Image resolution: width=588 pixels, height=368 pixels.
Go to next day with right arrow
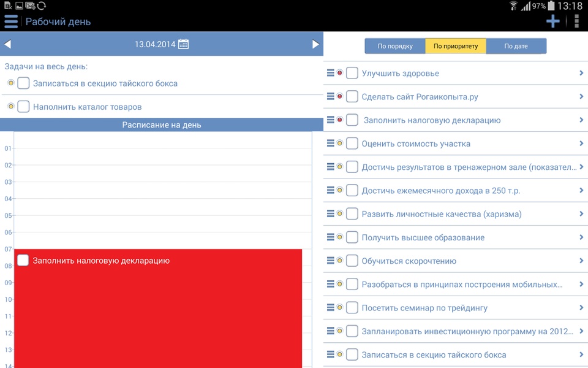[316, 44]
